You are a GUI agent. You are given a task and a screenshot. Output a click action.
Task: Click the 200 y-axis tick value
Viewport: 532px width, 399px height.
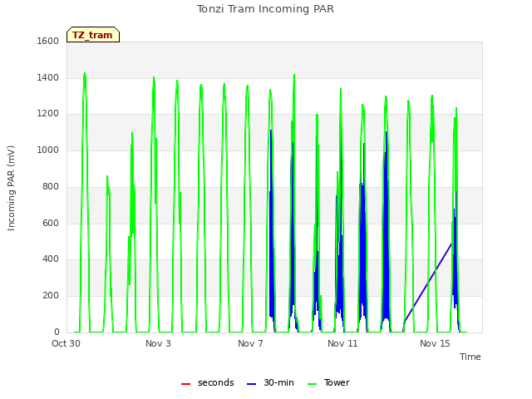tap(51, 296)
